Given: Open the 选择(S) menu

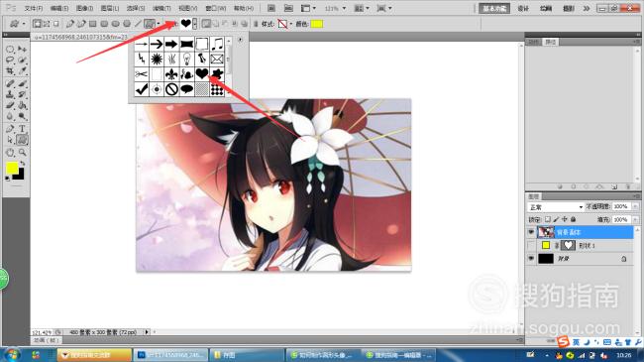Looking at the screenshot, I should point(136,8).
